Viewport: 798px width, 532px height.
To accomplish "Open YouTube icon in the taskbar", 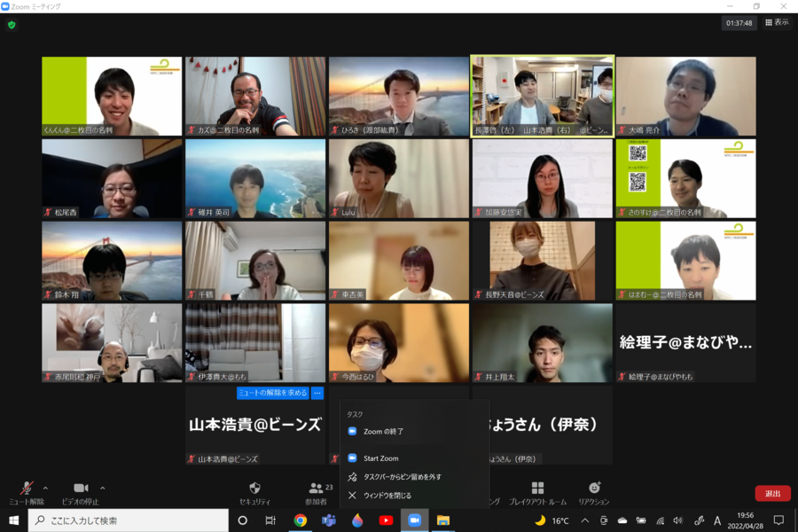I will click(x=386, y=520).
